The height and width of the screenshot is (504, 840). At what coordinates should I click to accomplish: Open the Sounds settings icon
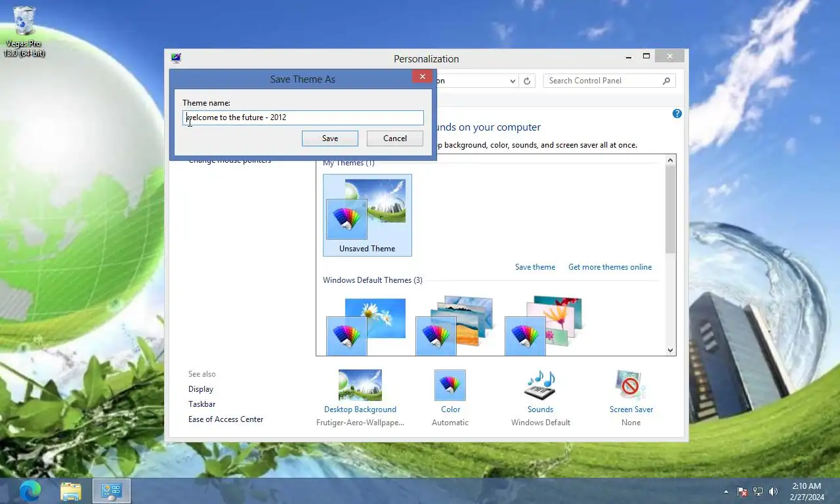[x=540, y=385]
